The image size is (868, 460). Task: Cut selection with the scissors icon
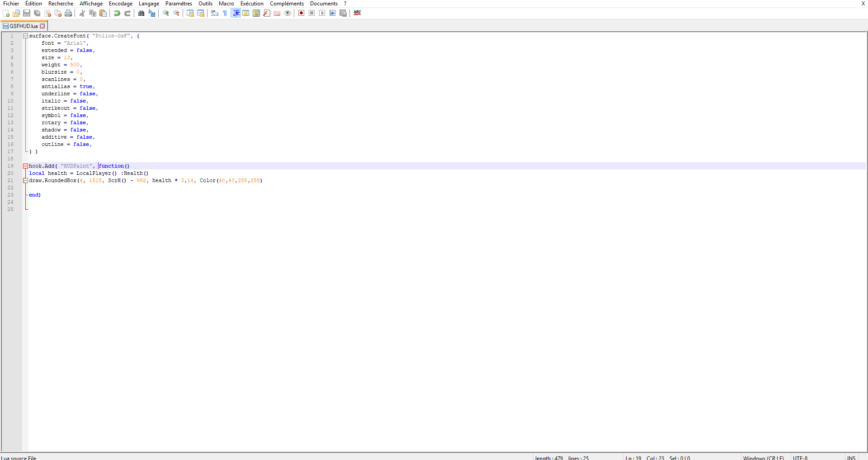coord(82,13)
